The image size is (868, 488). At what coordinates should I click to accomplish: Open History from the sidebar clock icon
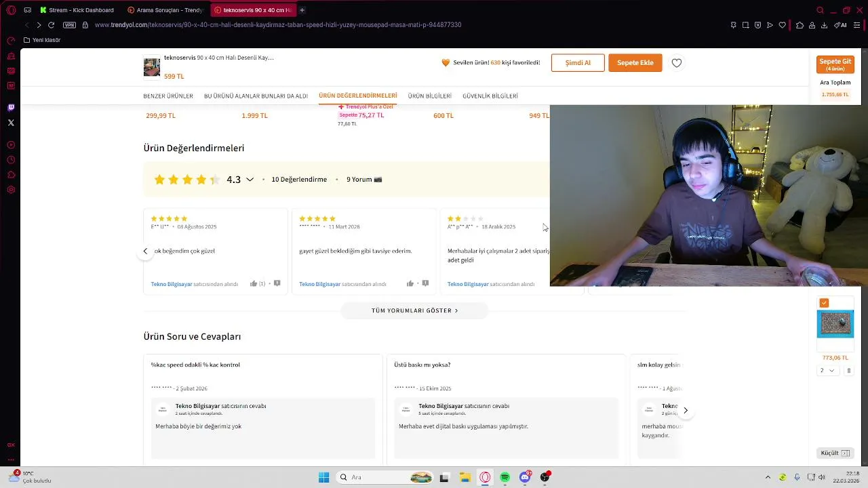[x=11, y=160]
